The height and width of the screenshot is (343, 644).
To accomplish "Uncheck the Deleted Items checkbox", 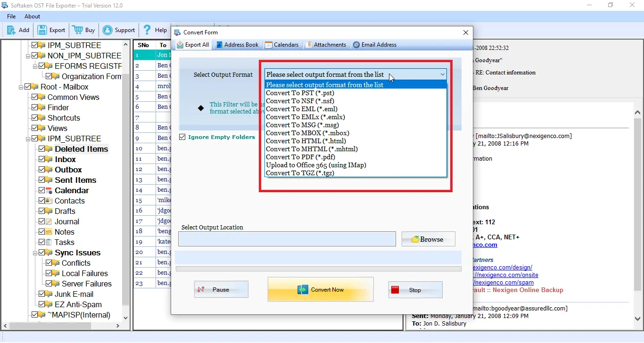I will (x=42, y=149).
